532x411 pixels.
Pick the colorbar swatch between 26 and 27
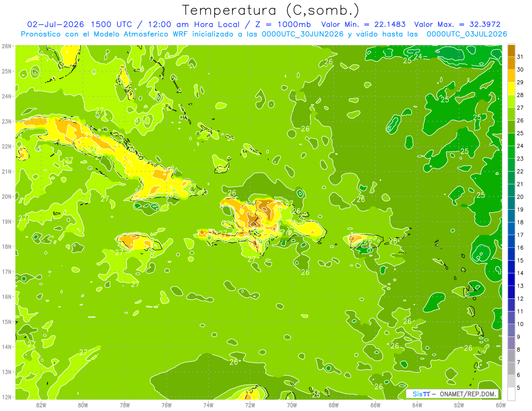point(511,114)
